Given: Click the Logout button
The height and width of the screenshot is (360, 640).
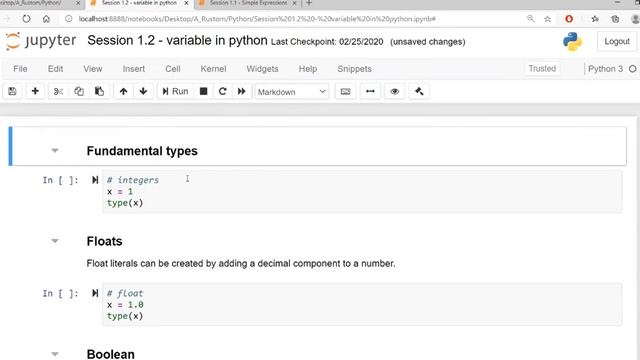Looking at the screenshot, I should click(617, 41).
